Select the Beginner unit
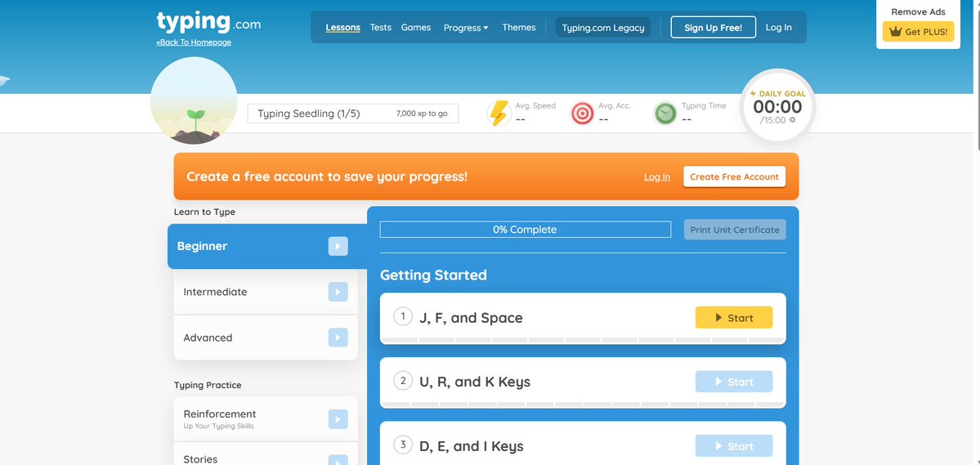980x465 pixels. click(x=267, y=246)
